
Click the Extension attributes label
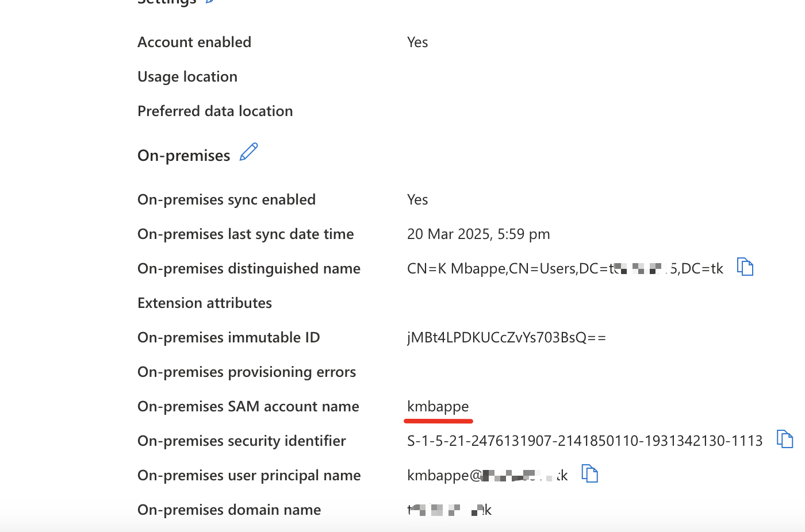[x=205, y=303]
